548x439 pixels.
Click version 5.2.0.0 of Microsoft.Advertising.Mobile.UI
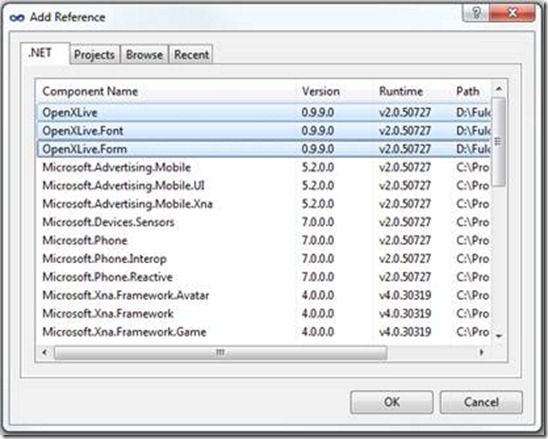(x=318, y=185)
